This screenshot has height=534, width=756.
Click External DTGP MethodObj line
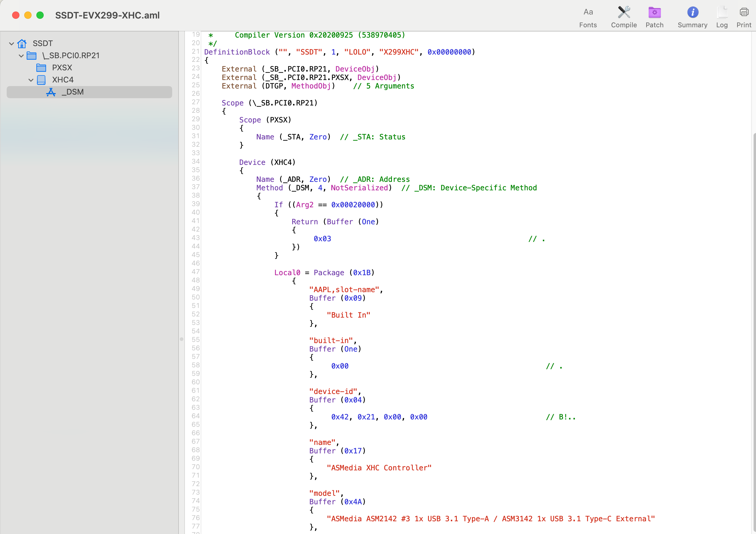[278, 86]
